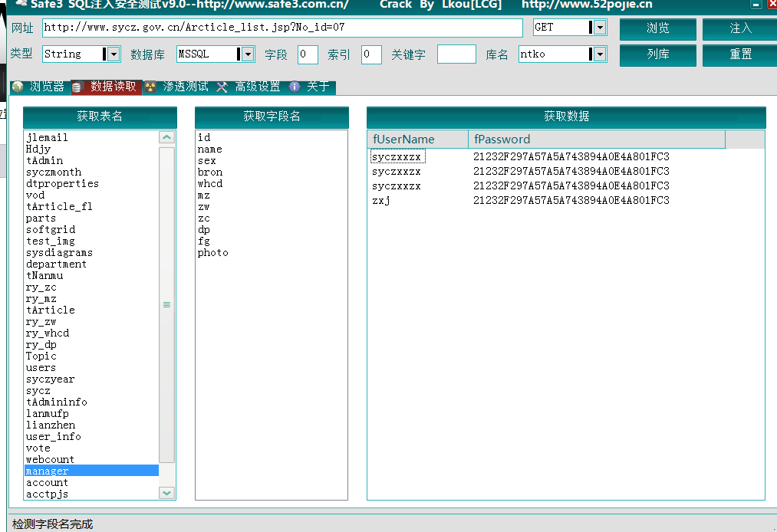This screenshot has width=777, height=532.
Task: Select the highlighted manager table
Action: [x=92, y=471]
